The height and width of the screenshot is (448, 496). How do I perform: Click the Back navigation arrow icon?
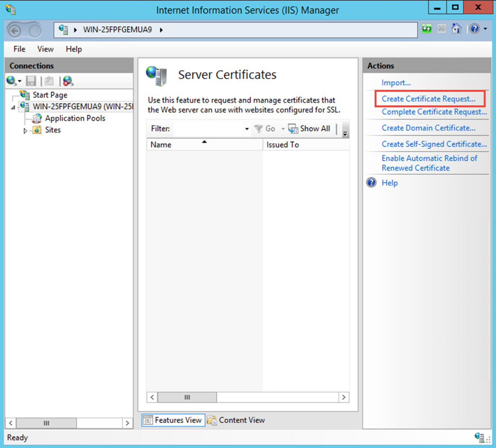(x=15, y=30)
